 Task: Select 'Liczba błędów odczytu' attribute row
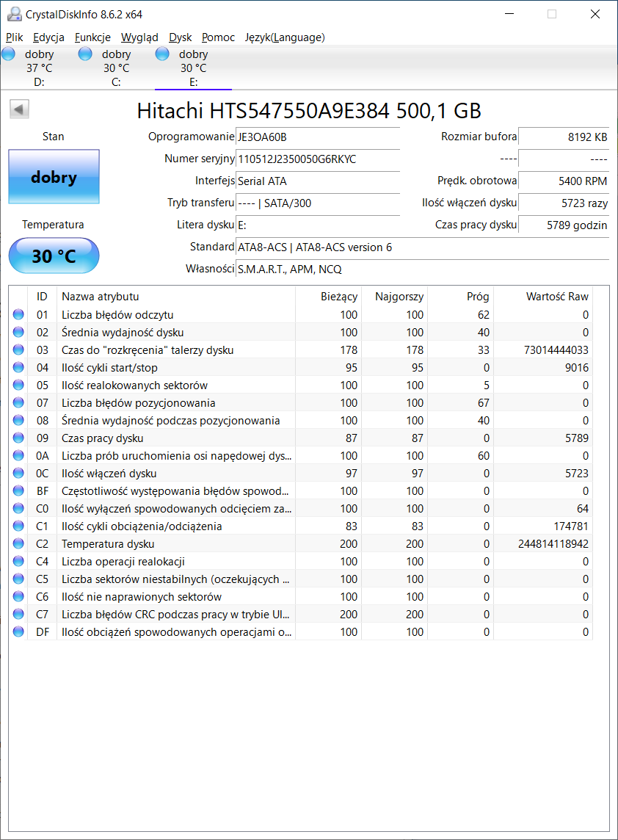pyautogui.click(x=301, y=314)
